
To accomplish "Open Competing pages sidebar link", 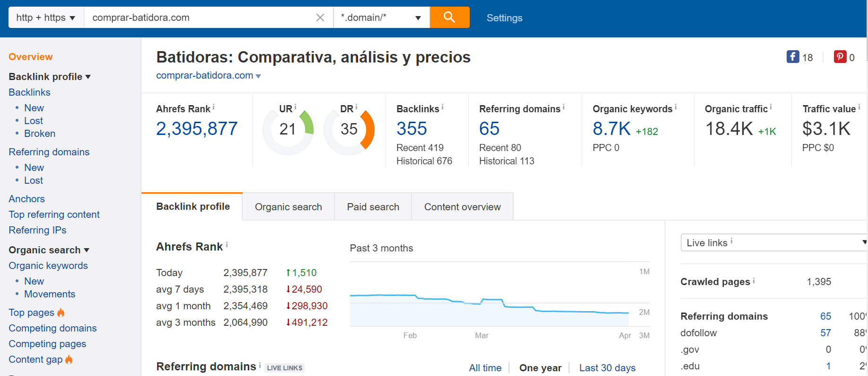I will tap(47, 344).
